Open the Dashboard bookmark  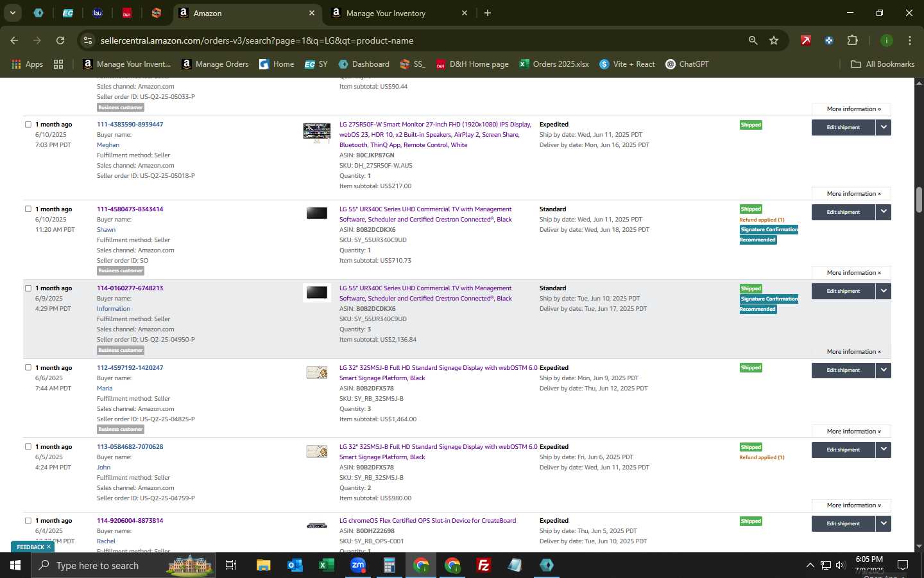(364, 64)
